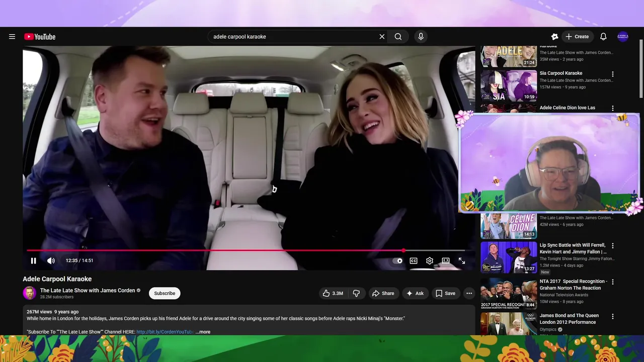This screenshot has width=644, height=362.
Task: Click the sparkle icon beside Create
Action: 554,37
